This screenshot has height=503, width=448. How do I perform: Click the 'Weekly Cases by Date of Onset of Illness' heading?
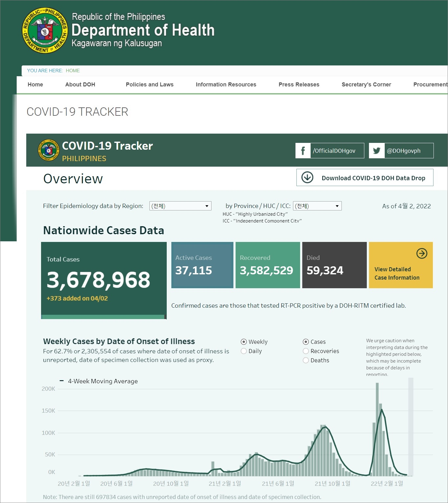(119, 341)
